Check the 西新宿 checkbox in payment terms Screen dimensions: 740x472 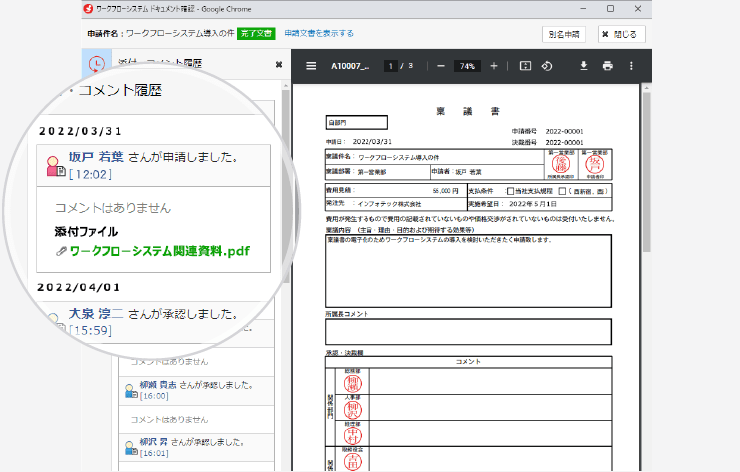[x=562, y=191]
